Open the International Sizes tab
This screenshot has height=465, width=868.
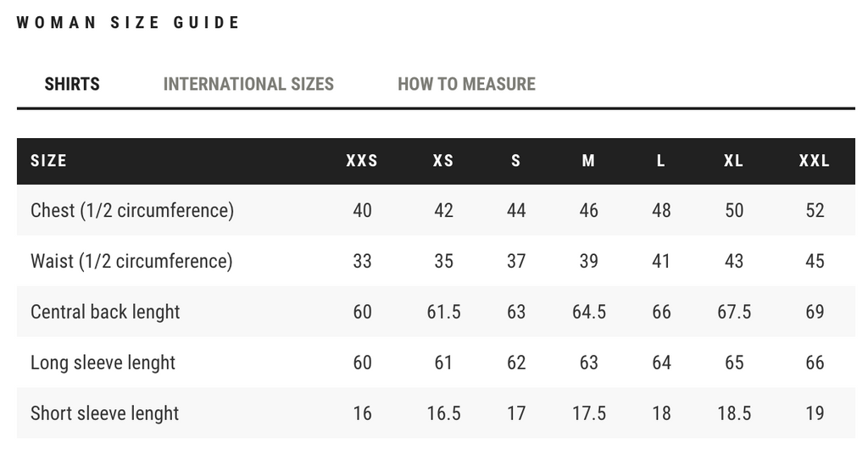248,84
